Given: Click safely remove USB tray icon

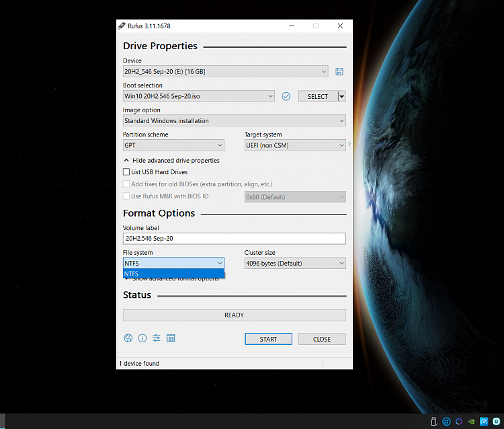Looking at the screenshot, I should (x=434, y=422).
